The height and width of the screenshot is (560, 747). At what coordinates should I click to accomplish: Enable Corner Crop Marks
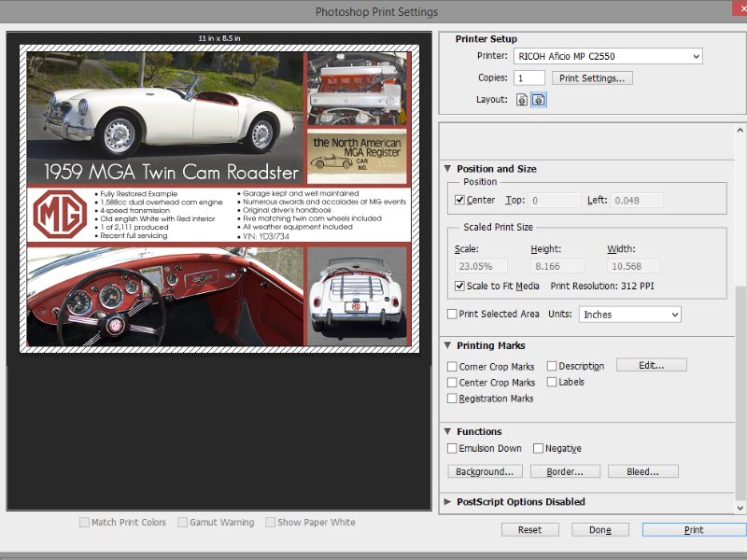pyautogui.click(x=453, y=367)
